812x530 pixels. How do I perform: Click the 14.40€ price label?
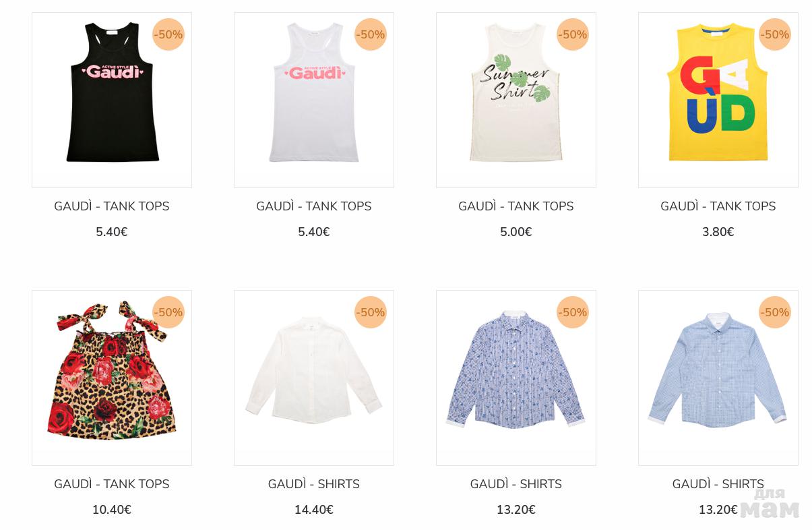tap(314, 510)
